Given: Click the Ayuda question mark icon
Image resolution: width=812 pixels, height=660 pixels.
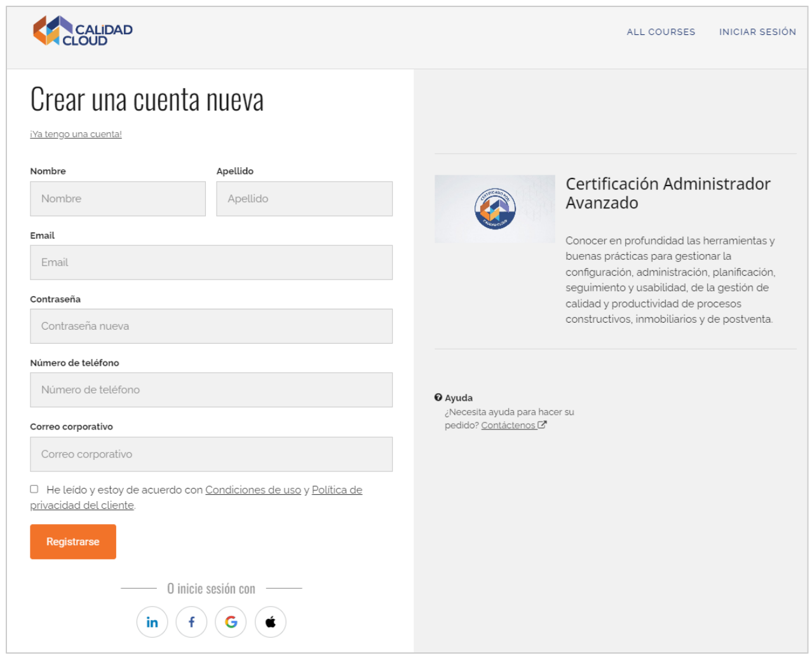Looking at the screenshot, I should [x=438, y=397].
